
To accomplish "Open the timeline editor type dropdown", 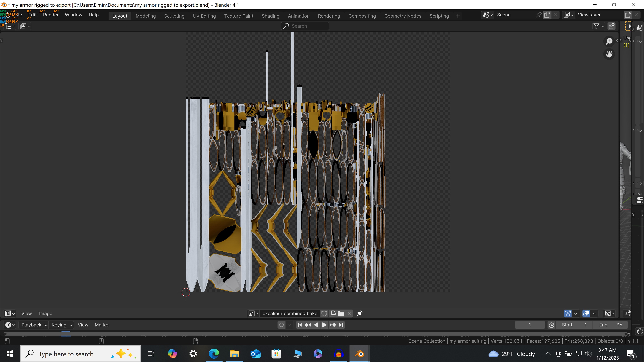I will tap(10, 325).
